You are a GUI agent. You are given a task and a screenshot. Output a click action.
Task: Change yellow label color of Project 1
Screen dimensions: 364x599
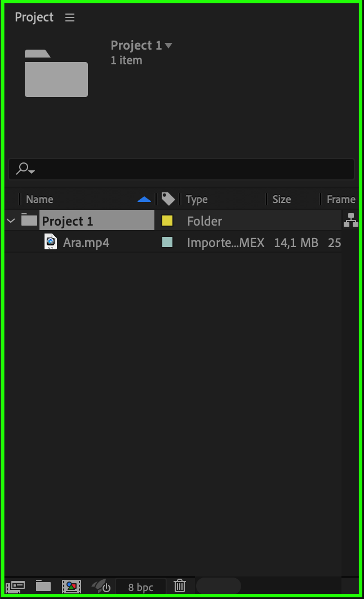pos(167,221)
